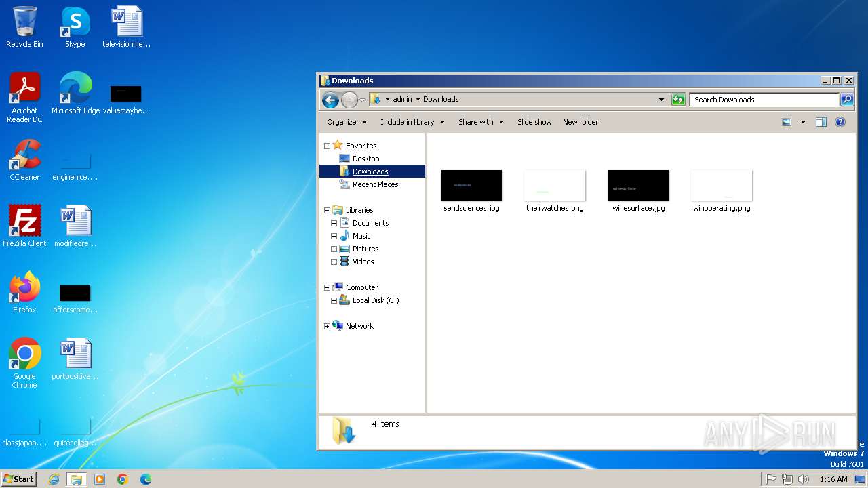Image resolution: width=868 pixels, height=488 pixels.
Task: Click the Explorer Forward arrow button
Action: pos(349,100)
